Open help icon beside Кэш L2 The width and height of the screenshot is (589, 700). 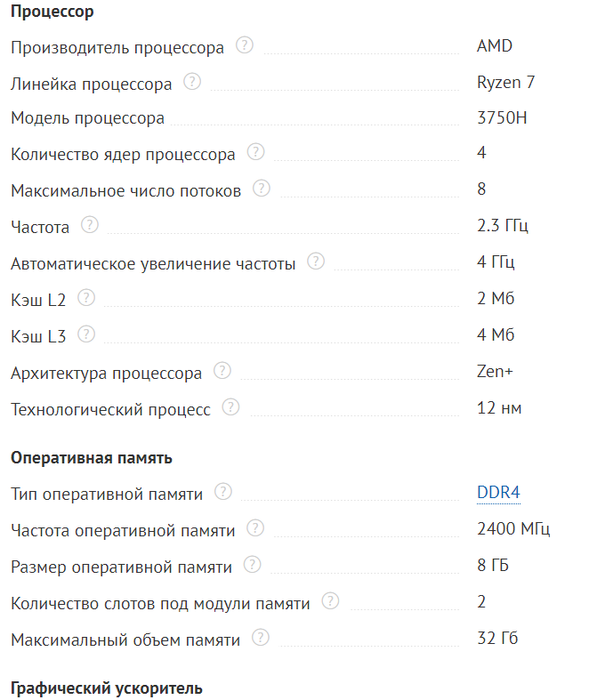tap(87, 298)
